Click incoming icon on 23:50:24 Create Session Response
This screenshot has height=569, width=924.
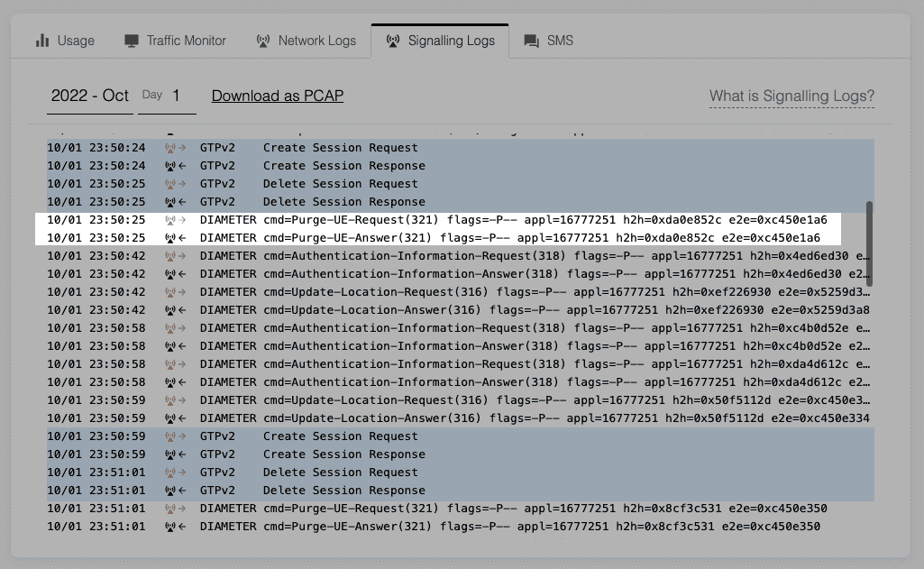(175, 166)
